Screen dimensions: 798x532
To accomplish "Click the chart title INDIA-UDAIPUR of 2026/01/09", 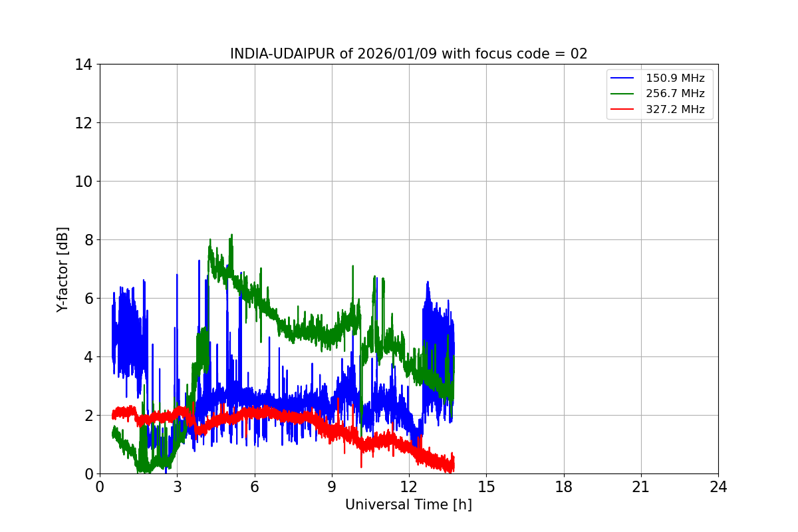I will (409, 54).
